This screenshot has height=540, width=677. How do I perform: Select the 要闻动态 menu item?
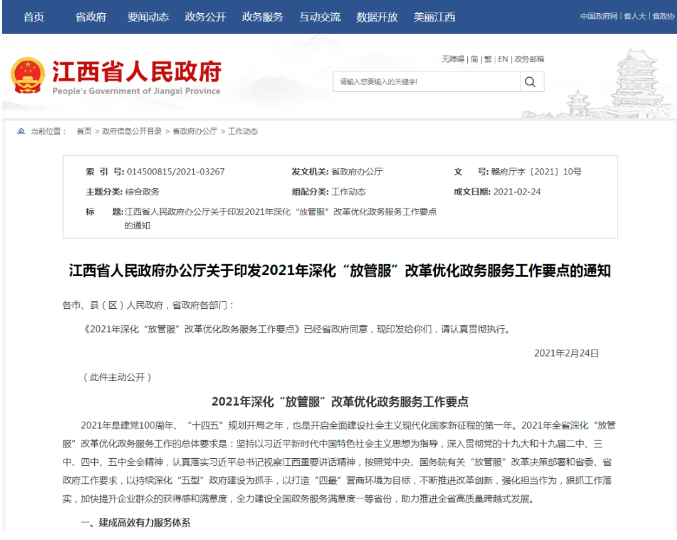click(x=147, y=17)
